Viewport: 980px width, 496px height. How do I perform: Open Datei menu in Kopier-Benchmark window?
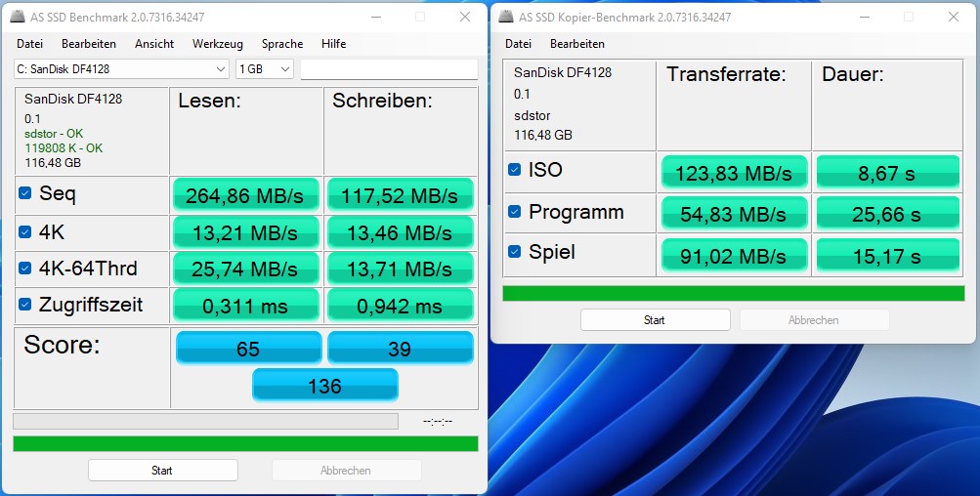pyautogui.click(x=518, y=44)
